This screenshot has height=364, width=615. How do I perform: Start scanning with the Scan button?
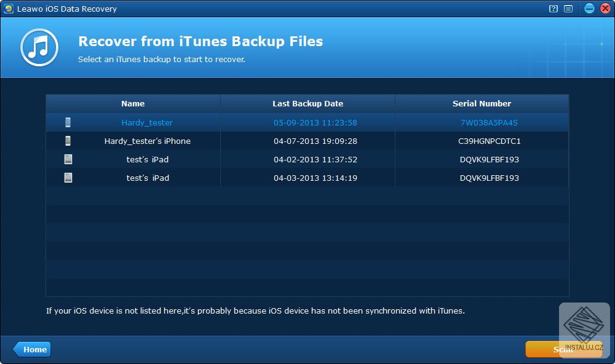563,349
